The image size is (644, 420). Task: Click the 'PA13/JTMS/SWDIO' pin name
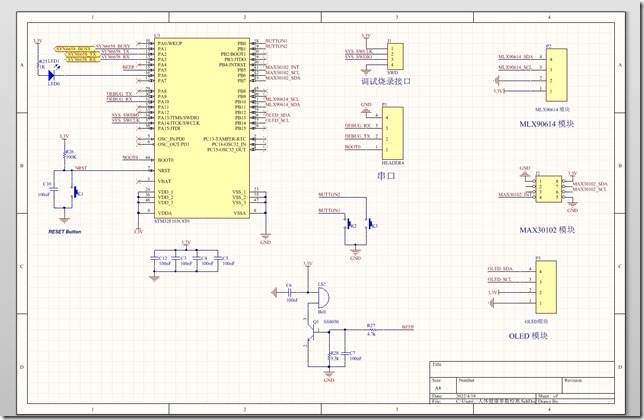(x=178, y=118)
